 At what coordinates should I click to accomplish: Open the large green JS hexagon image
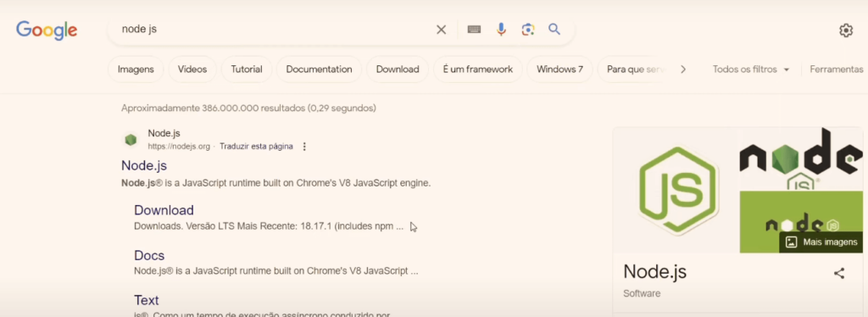[x=676, y=190]
